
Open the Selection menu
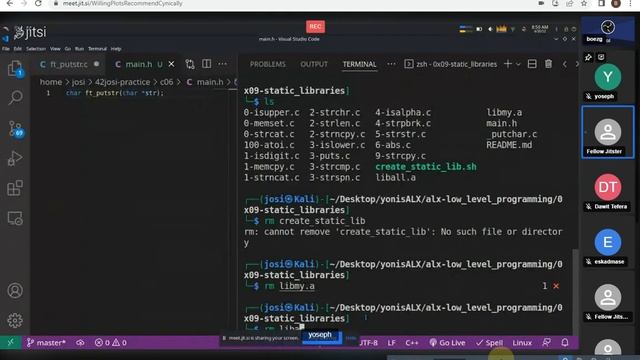pyautogui.click(x=36, y=49)
